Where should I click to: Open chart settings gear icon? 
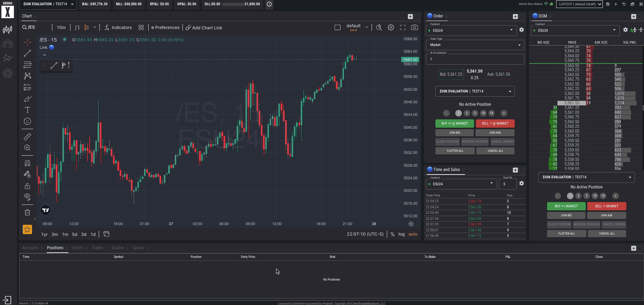[391, 28]
